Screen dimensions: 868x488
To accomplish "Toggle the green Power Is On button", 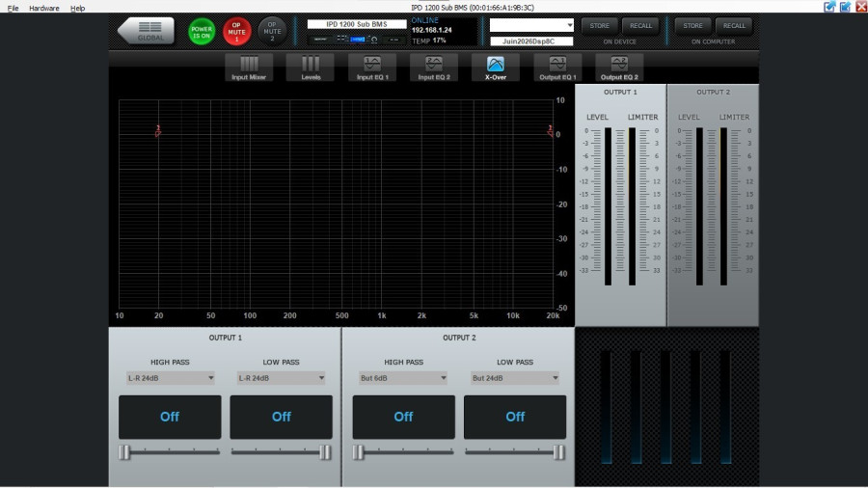I will pyautogui.click(x=202, y=32).
